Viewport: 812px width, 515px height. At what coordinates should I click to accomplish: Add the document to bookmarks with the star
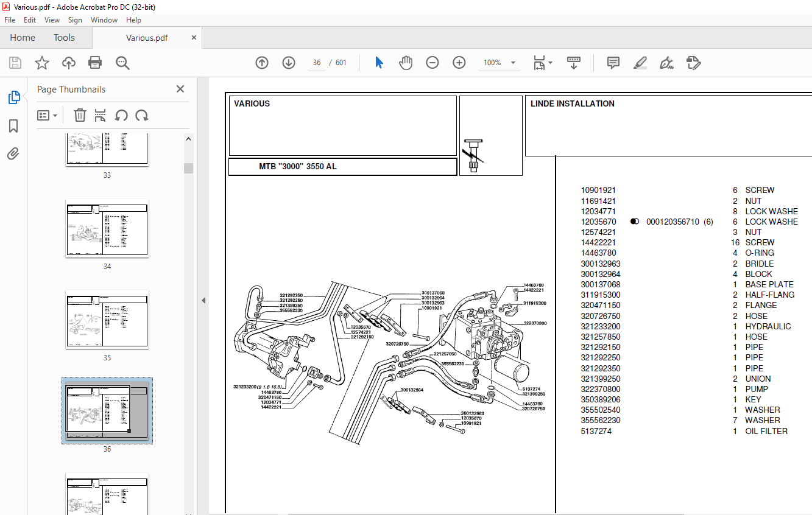(x=42, y=63)
